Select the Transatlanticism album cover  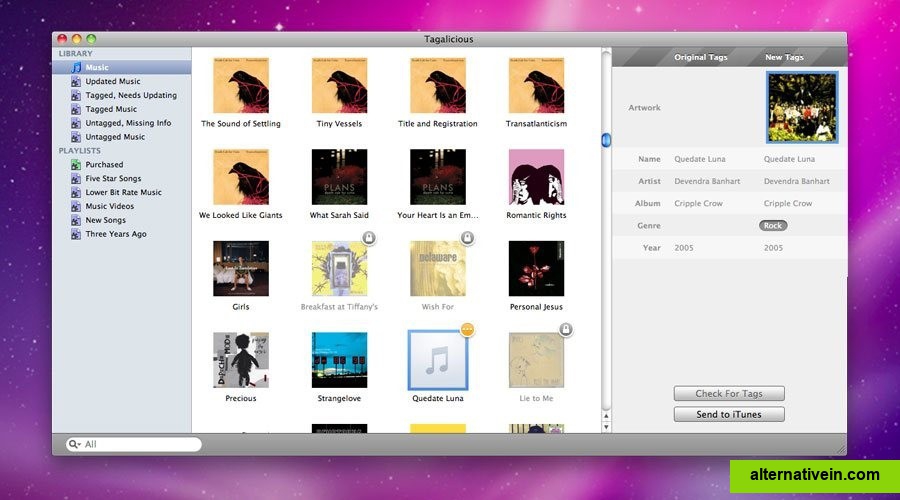point(536,86)
